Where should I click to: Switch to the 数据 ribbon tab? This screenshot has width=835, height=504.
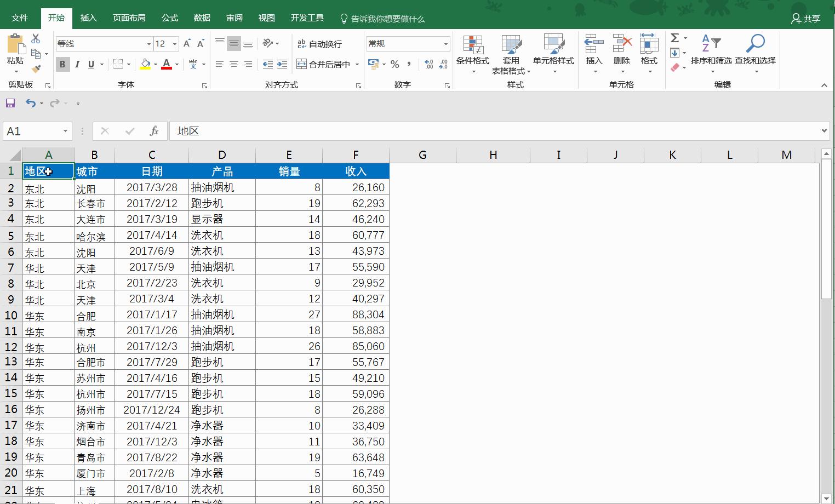tap(202, 18)
